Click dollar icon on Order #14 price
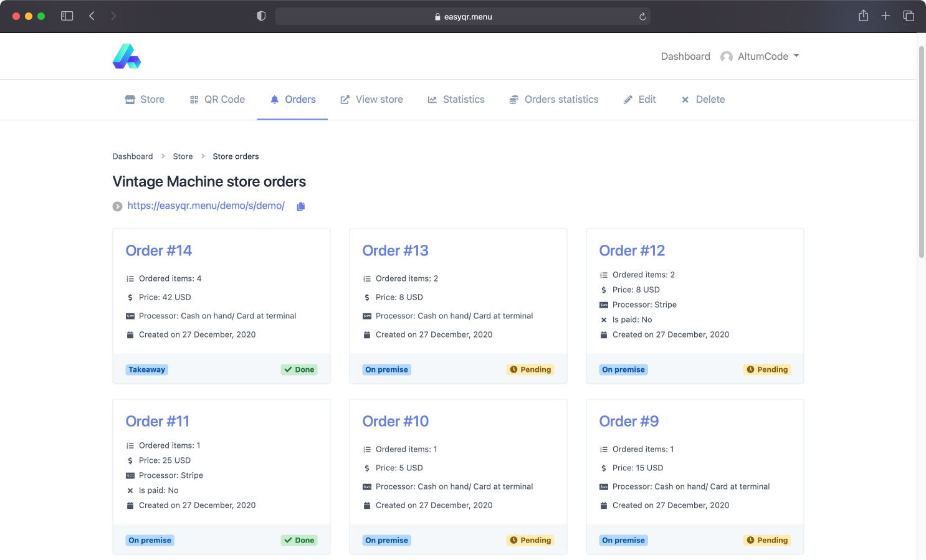Screen dimensions: 926x560 [130, 298]
